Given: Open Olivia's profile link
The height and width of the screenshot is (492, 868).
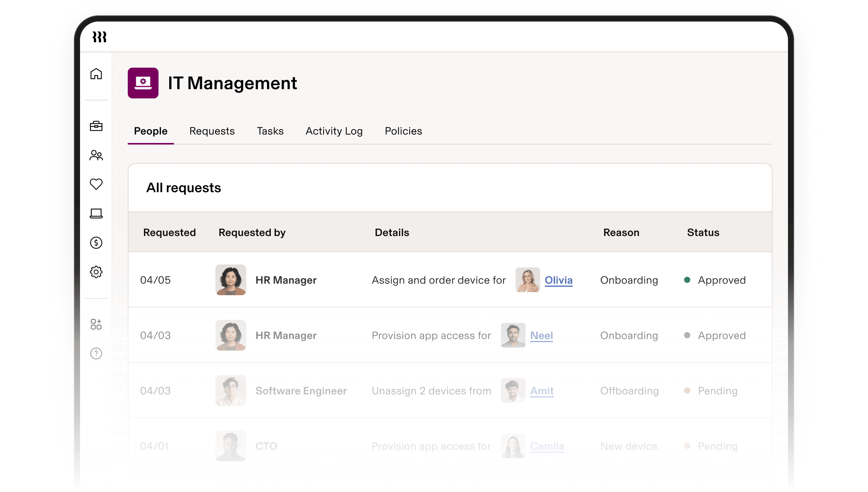Looking at the screenshot, I should tap(558, 280).
